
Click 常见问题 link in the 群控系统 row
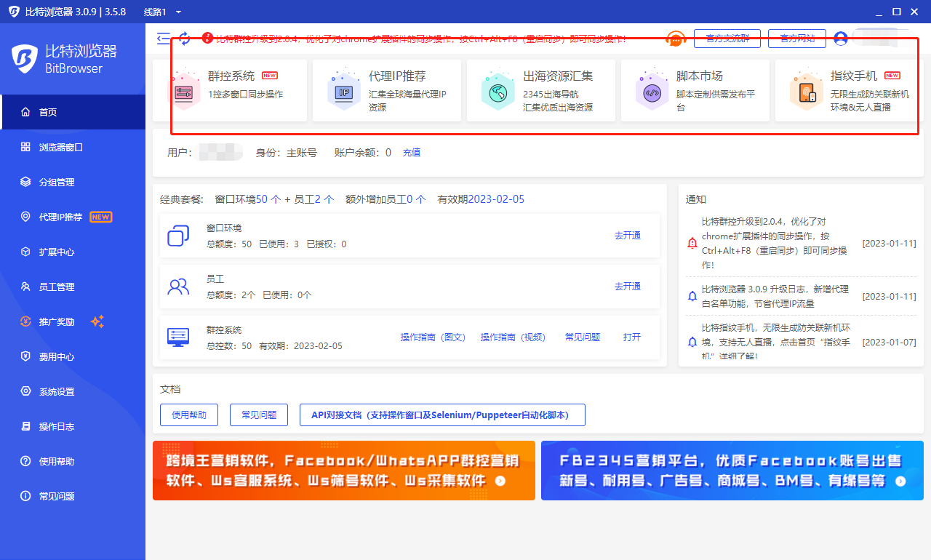click(583, 337)
